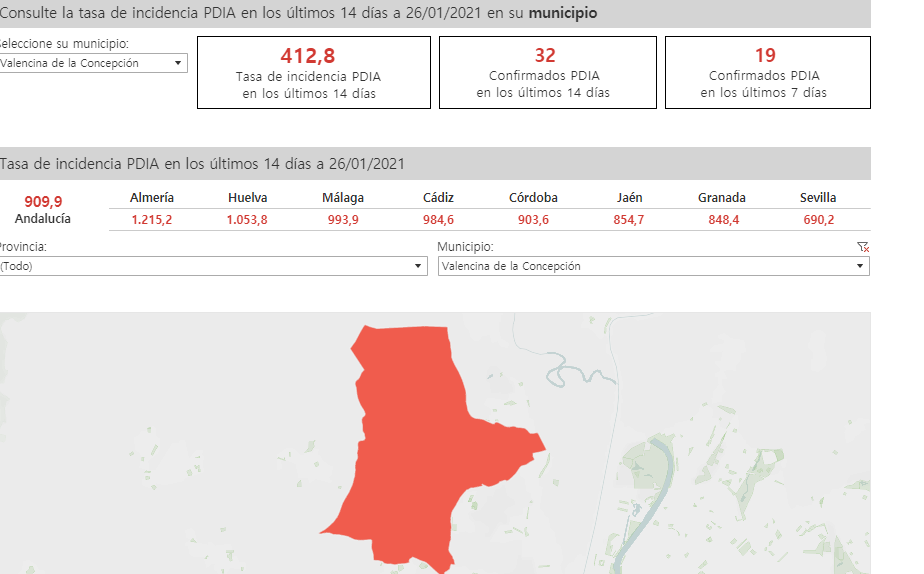Select the Sevilla province header
Viewport: 924px width, 574px height.
(818, 198)
